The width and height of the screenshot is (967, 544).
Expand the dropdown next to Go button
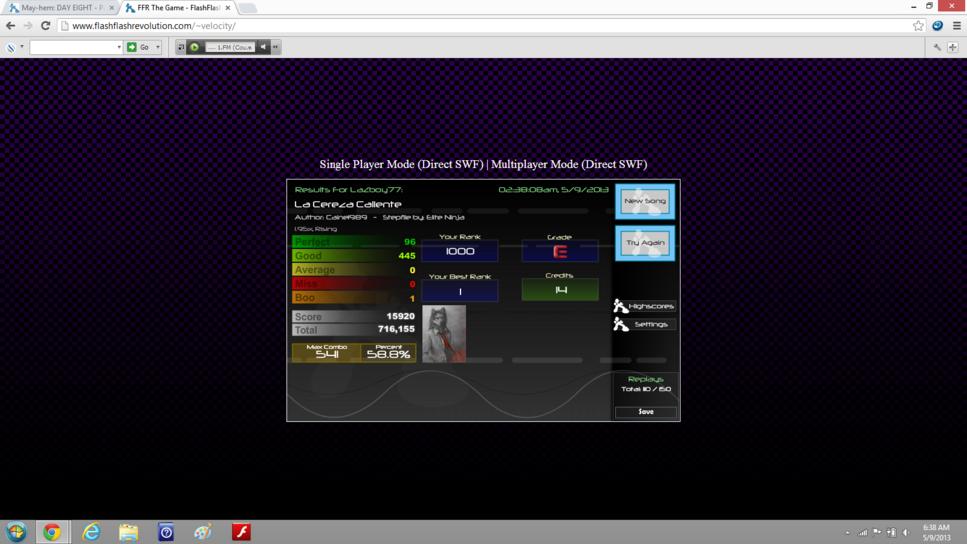click(x=158, y=47)
